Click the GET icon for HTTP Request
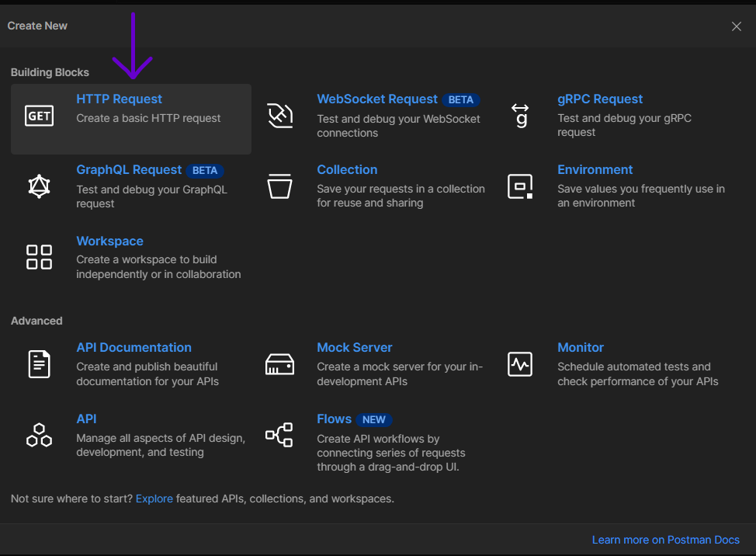This screenshot has height=556, width=756. (x=39, y=116)
